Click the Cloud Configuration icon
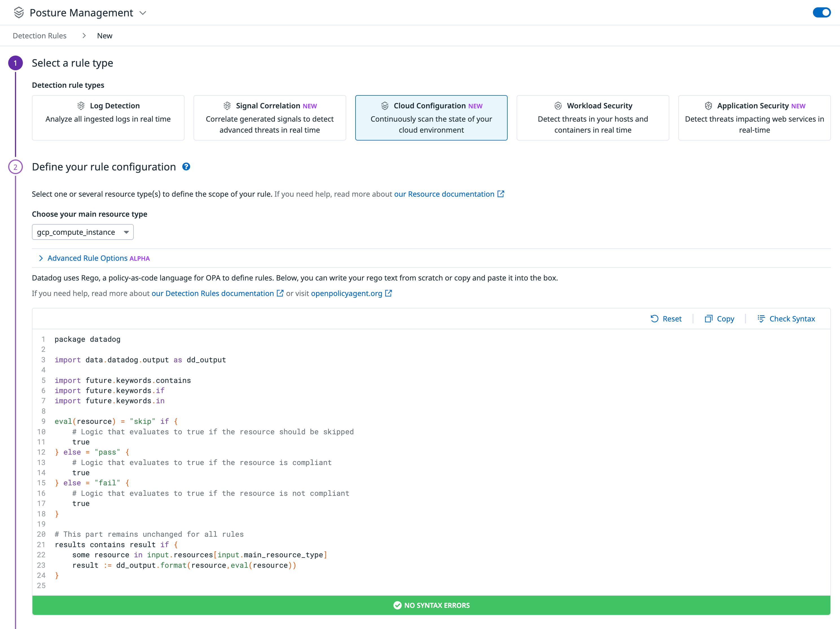 click(385, 106)
